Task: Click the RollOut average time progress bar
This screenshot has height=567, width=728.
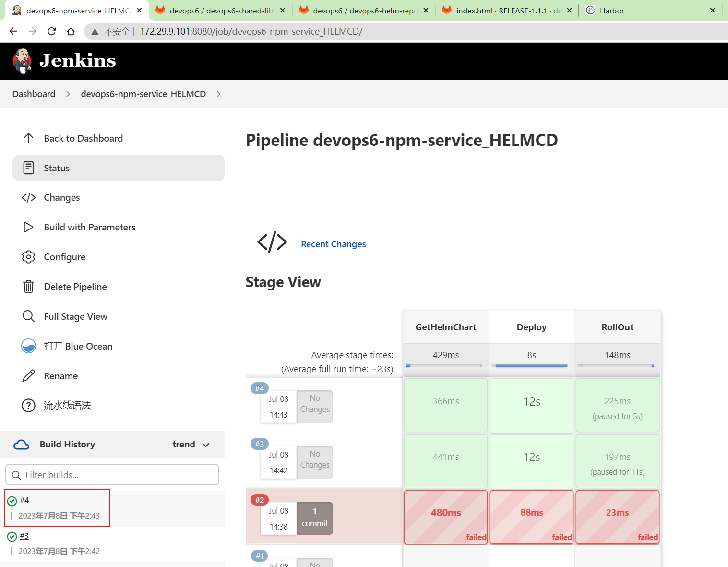Action: [x=616, y=366]
